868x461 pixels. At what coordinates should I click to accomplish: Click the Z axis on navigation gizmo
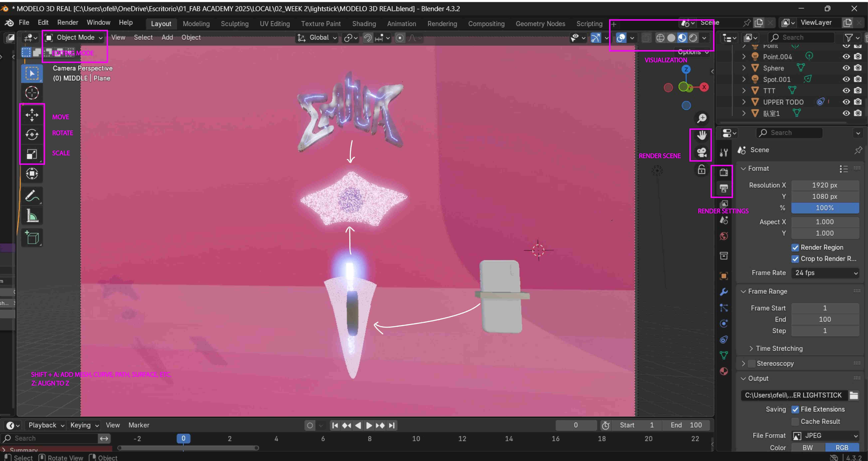686,69
